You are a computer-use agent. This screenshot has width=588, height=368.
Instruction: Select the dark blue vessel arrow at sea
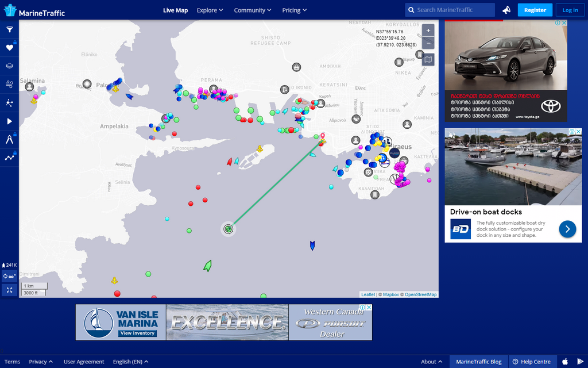(x=312, y=246)
